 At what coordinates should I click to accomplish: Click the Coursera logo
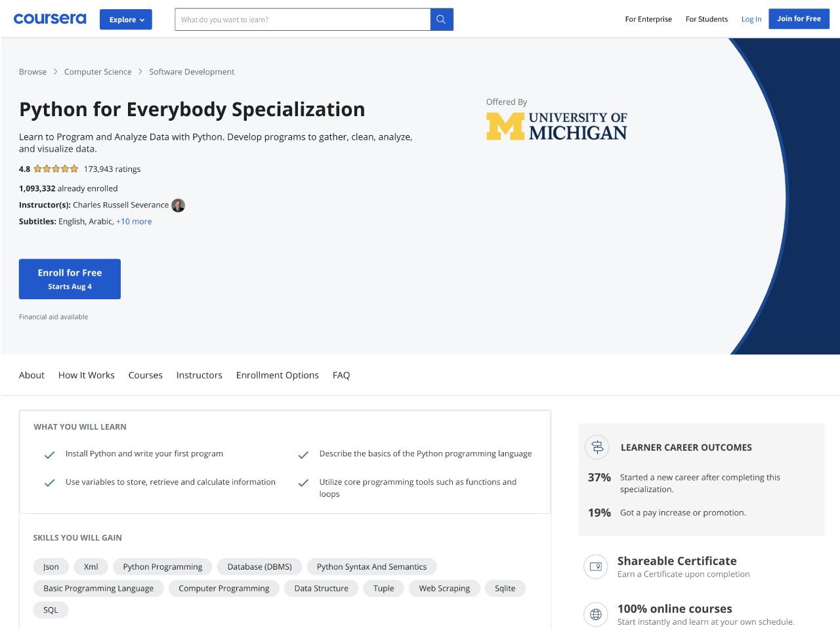(50, 19)
